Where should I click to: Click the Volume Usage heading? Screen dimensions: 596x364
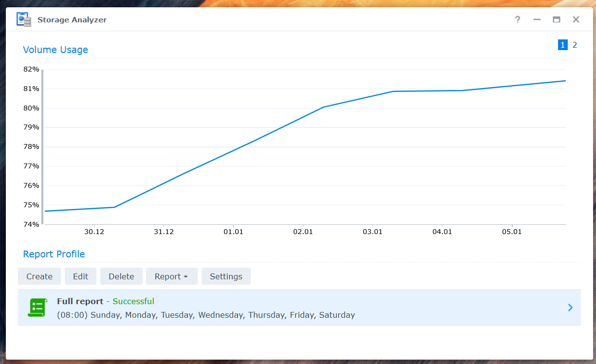56,50
